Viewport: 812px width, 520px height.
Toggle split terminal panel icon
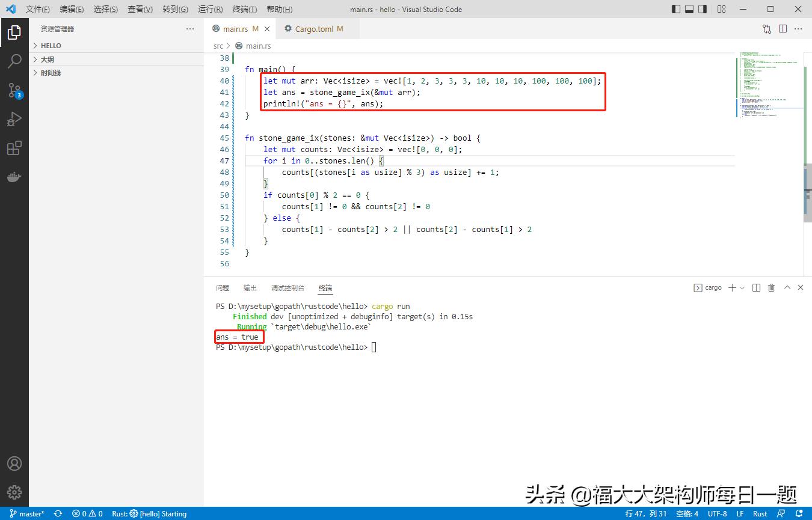coord(756,287)
